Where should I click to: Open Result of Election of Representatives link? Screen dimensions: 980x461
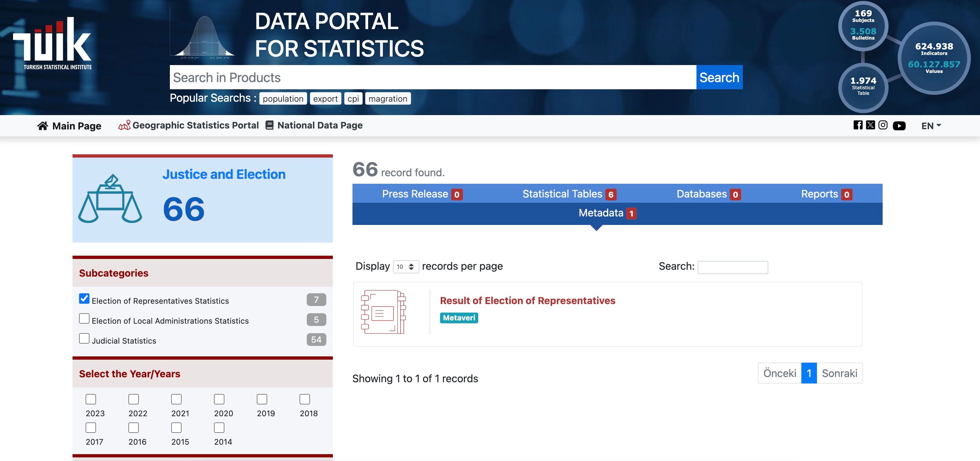tap(527, 301)
